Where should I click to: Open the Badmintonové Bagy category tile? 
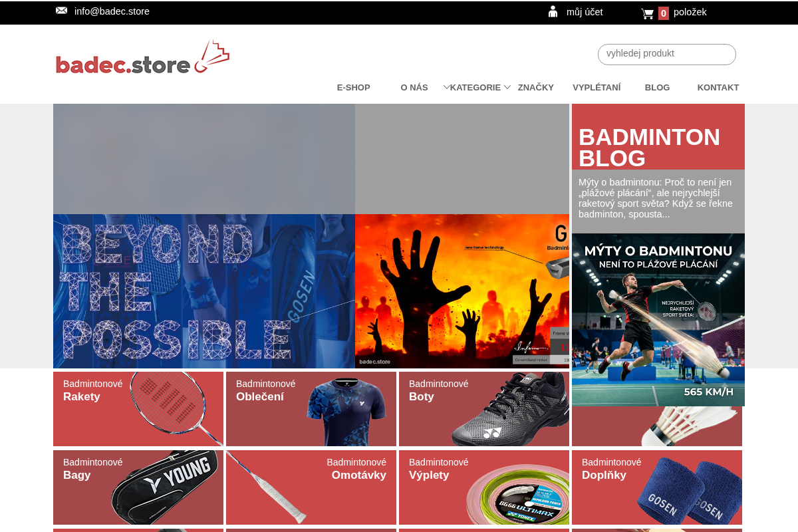click(138, 487)
